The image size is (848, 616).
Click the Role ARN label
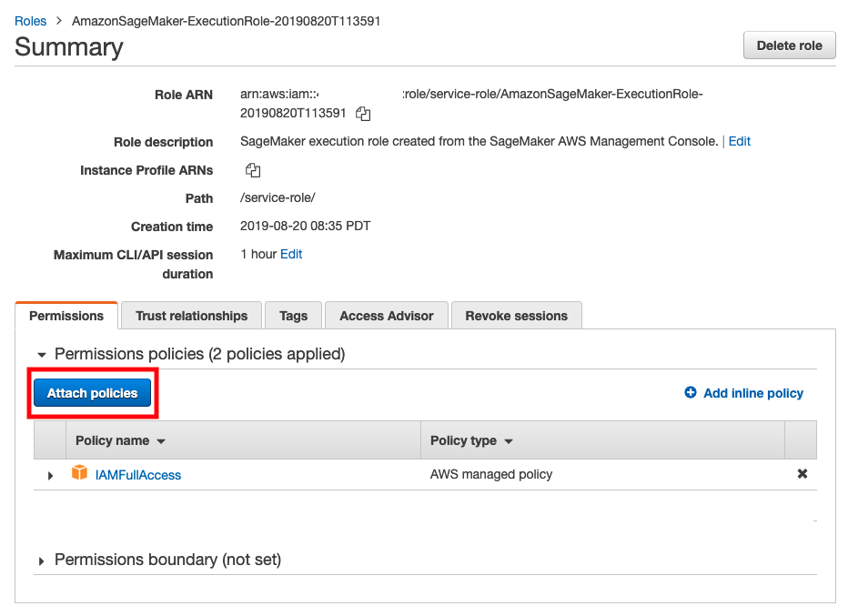pyautogui.click(x=183, y=95)
